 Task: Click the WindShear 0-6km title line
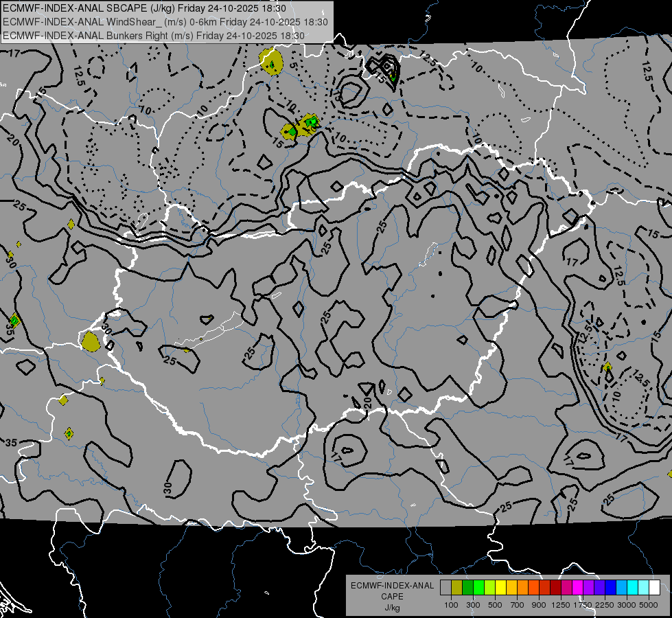(x=165, y=22)
